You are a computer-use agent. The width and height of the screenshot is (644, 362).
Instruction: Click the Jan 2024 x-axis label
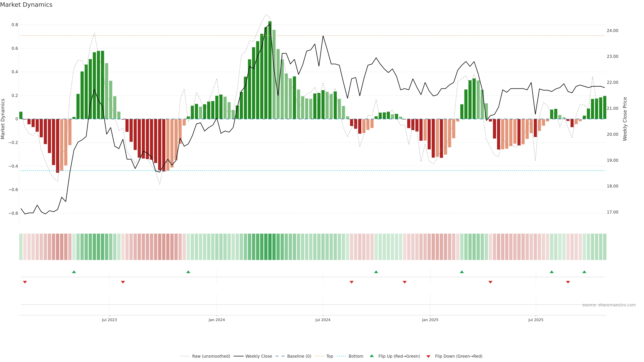pyautogui.click(x=217, y=320)
